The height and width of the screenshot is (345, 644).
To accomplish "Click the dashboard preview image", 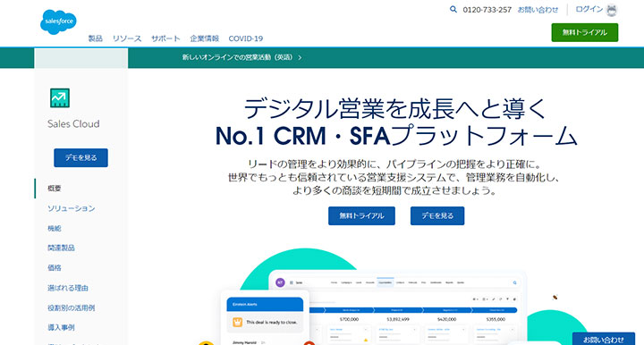I will tap(397, 307).
